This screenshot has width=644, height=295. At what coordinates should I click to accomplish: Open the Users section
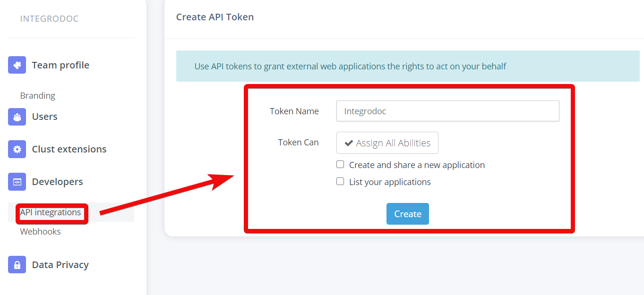[44, 117]
